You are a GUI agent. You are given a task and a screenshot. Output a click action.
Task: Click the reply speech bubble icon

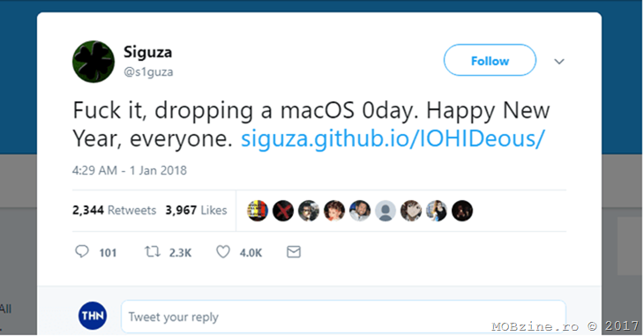tap(82, 251)
